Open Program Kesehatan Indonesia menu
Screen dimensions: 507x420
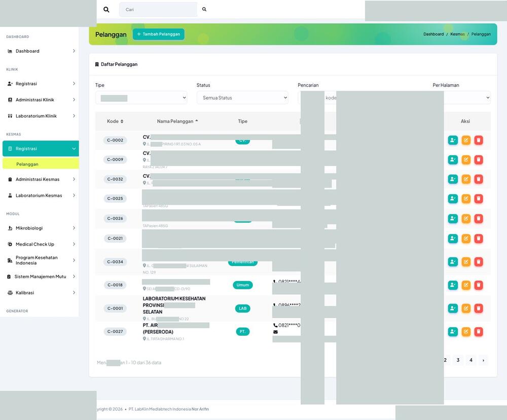[41, 260]
